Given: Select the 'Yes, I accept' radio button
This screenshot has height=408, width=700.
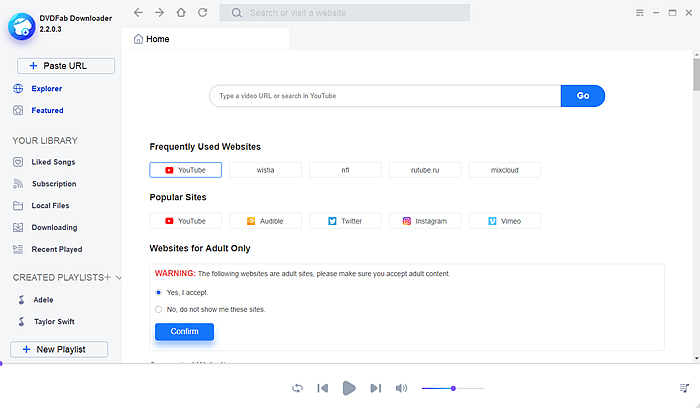Looking at the screenshot, I should [159, 292].
